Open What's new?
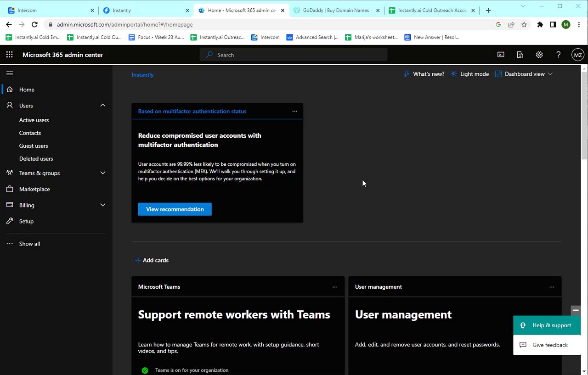 tap(424, 74)
